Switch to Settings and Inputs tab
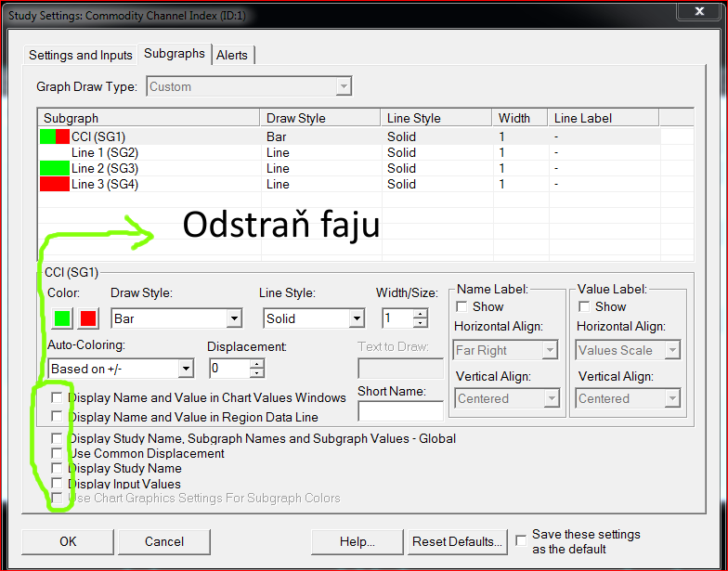This screenshot has width=728, height=571. [80, 55]
